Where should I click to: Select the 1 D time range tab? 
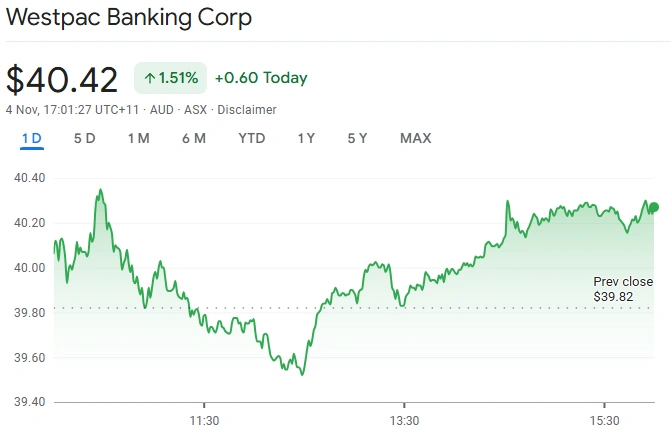click(x=32, y=138)
